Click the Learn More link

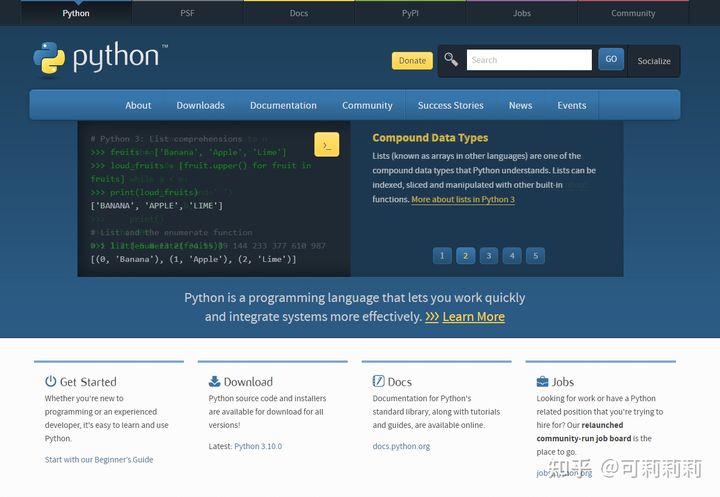click(473, 316)
